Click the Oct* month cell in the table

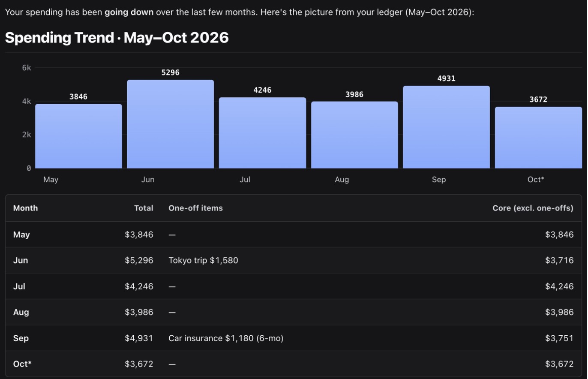pos(22,364)
